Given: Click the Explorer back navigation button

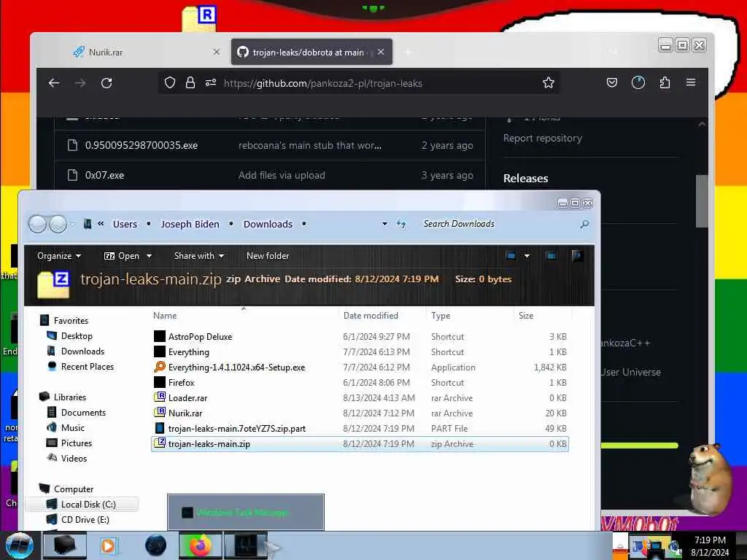Looking at the screenshot, I should 37,224.
